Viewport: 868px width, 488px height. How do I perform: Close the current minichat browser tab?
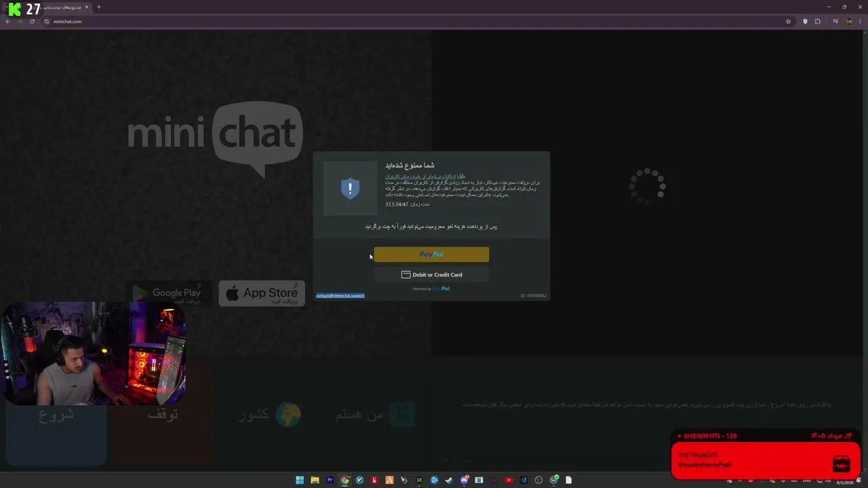coord(87,7)
